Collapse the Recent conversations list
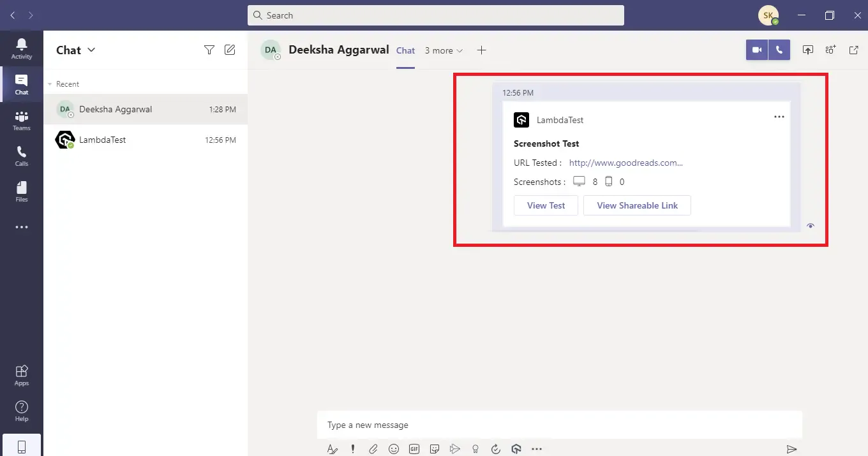 coord(49,84)
